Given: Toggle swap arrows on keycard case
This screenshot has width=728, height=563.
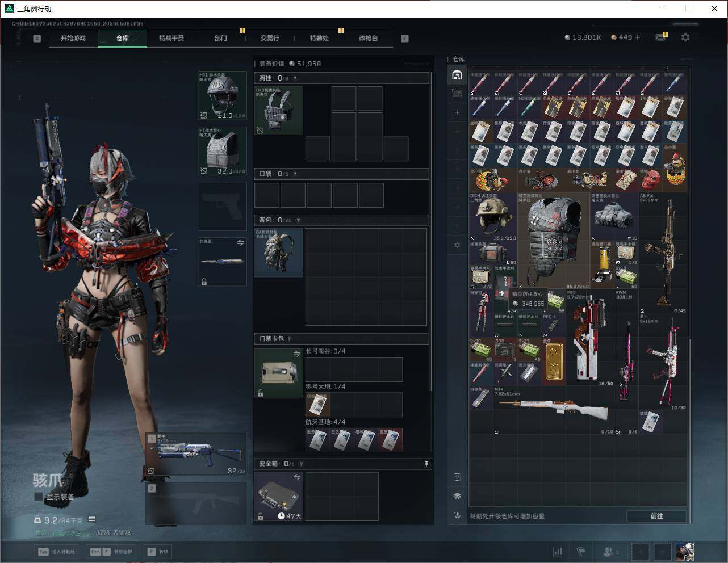Looking at the screenshot, I should tap(296, 354).
